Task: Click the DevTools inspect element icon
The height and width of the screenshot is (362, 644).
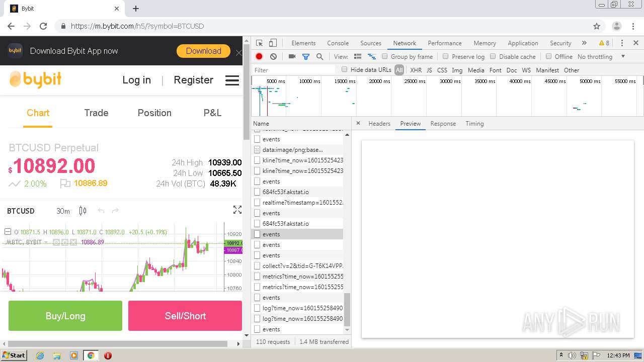Action: [259, 43]
